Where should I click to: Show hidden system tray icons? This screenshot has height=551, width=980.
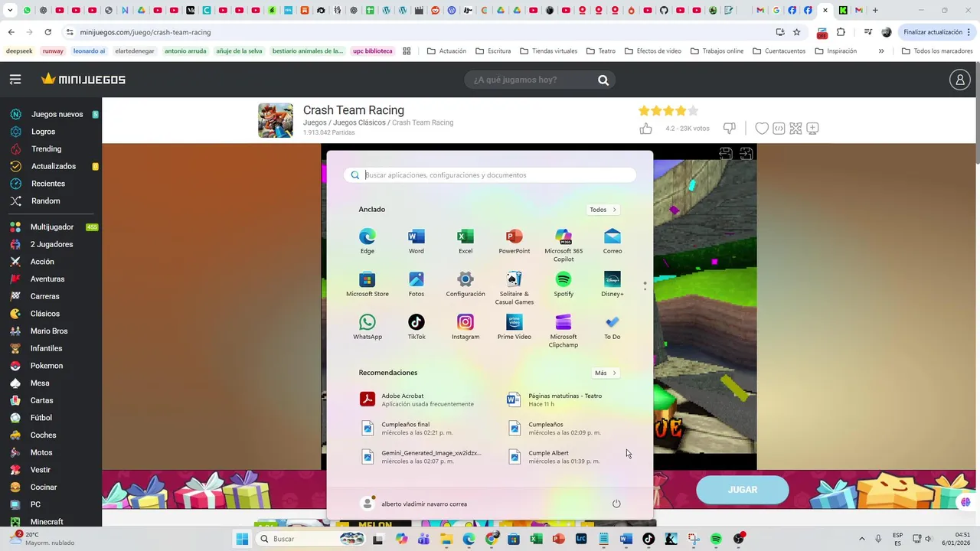pos(861,539)
